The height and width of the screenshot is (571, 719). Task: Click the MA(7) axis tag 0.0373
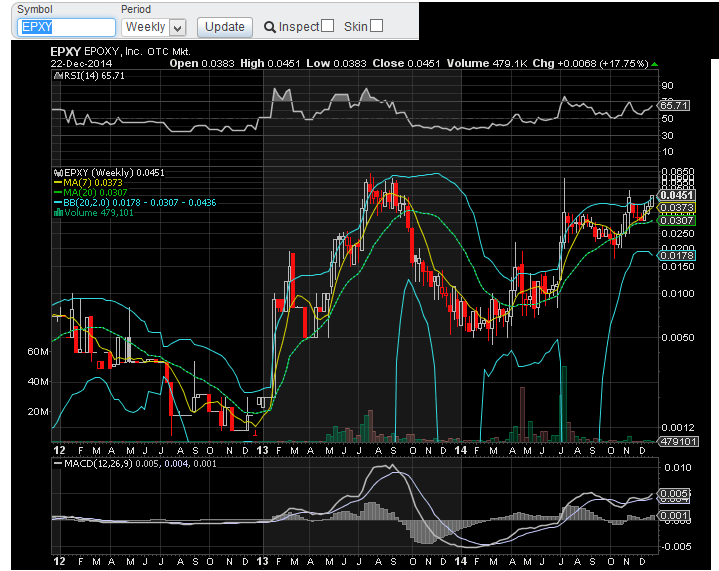pos(676,208)
